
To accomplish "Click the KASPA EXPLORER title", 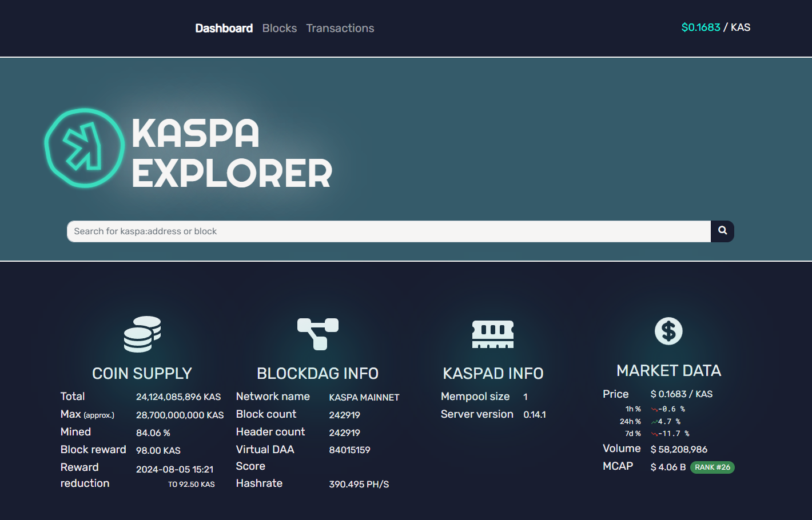I will coord(232,153).
